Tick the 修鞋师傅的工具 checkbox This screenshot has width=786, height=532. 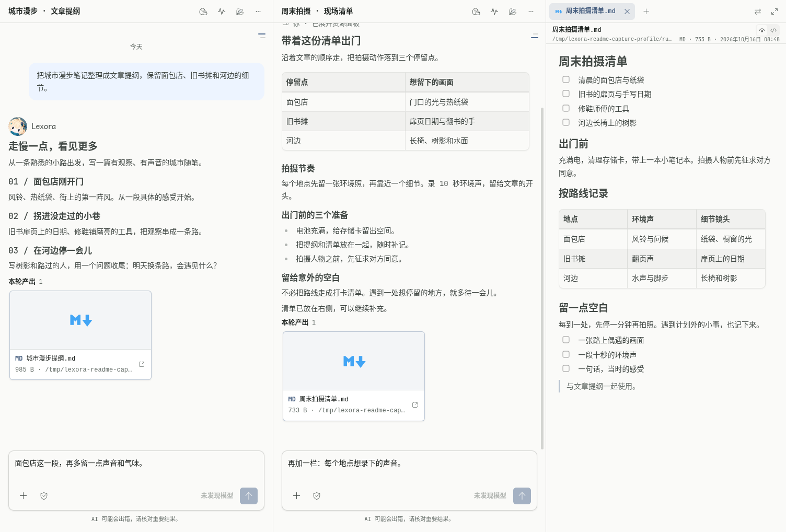[x=566, y=108]
